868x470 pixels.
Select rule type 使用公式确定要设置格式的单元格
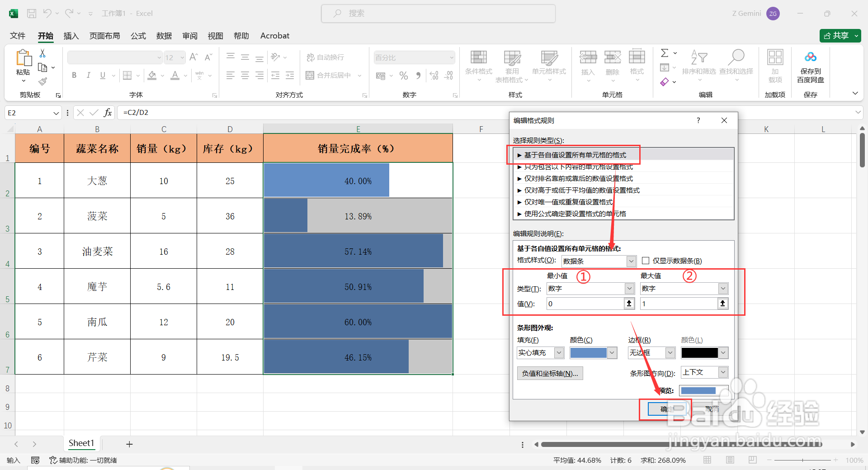pos(623,214)
